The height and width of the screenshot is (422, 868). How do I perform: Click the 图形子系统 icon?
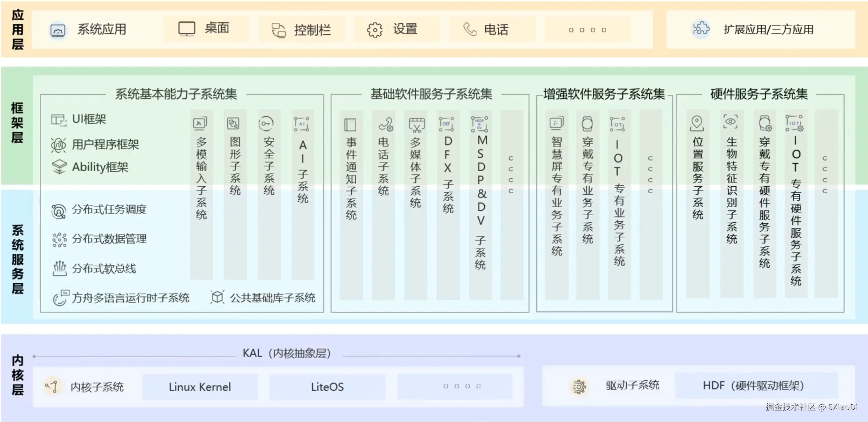pos(233,124)
